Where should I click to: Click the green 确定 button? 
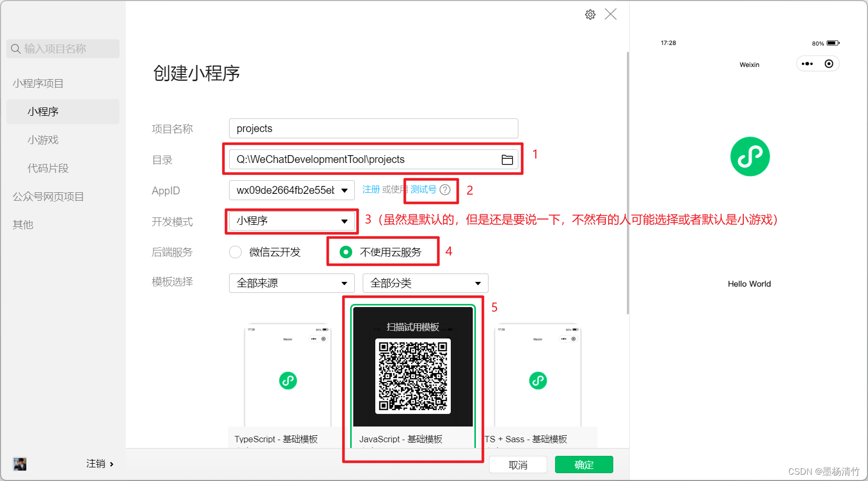pos(584,465)
